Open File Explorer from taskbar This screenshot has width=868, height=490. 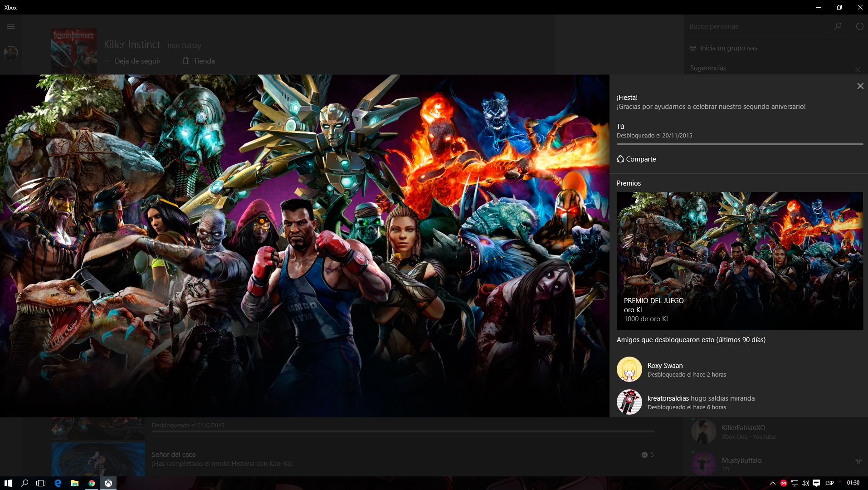[74, 483]
